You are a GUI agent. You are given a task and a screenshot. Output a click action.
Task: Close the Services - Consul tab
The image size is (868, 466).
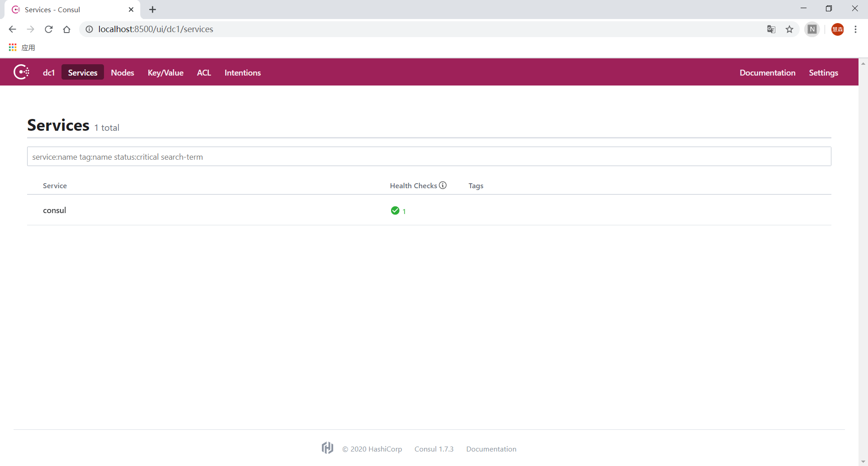(x=131, y=10)
